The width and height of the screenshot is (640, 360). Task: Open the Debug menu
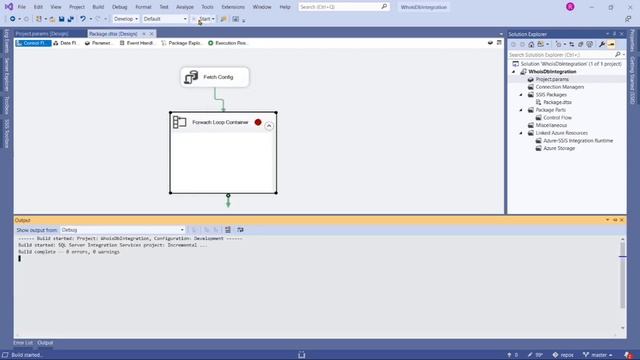[120, 7]
